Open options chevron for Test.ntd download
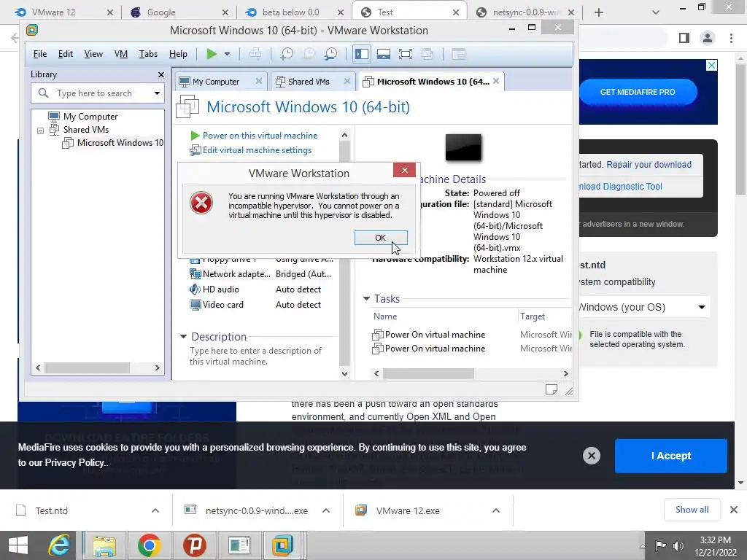This screenshot has height=560, width=747. tap(155, 510)
